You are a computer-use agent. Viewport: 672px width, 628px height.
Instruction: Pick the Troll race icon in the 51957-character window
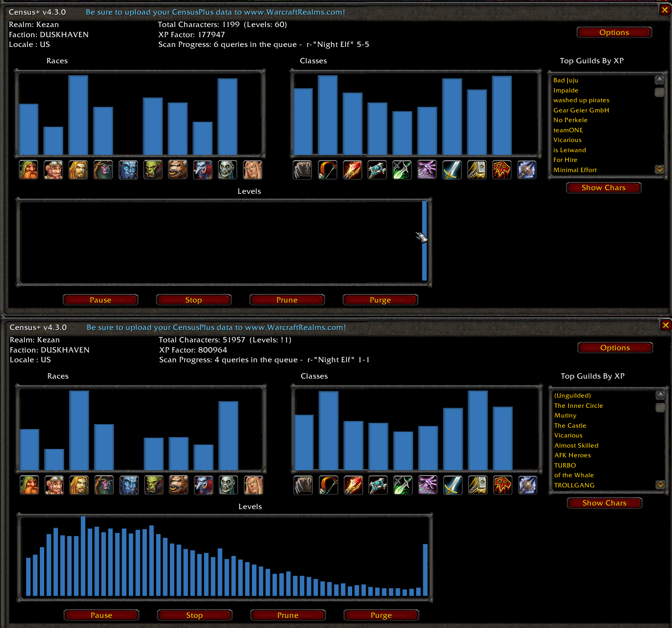tap(204, 485)
